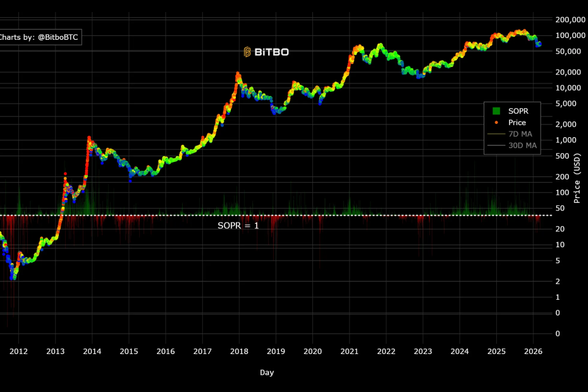Click the 2026 tick on the x-axis
The image size is (588, 392).
click(x=533, y=351)
